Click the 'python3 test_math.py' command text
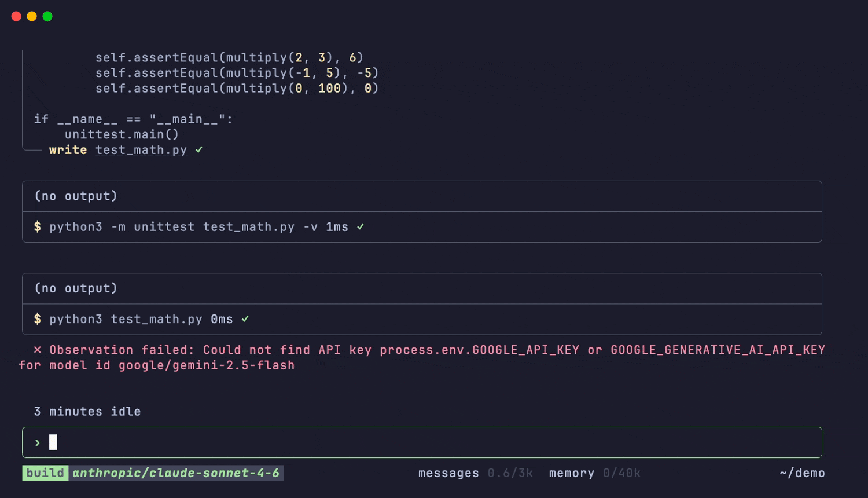The width and height of the screenshot is (868, 498). 126,319
